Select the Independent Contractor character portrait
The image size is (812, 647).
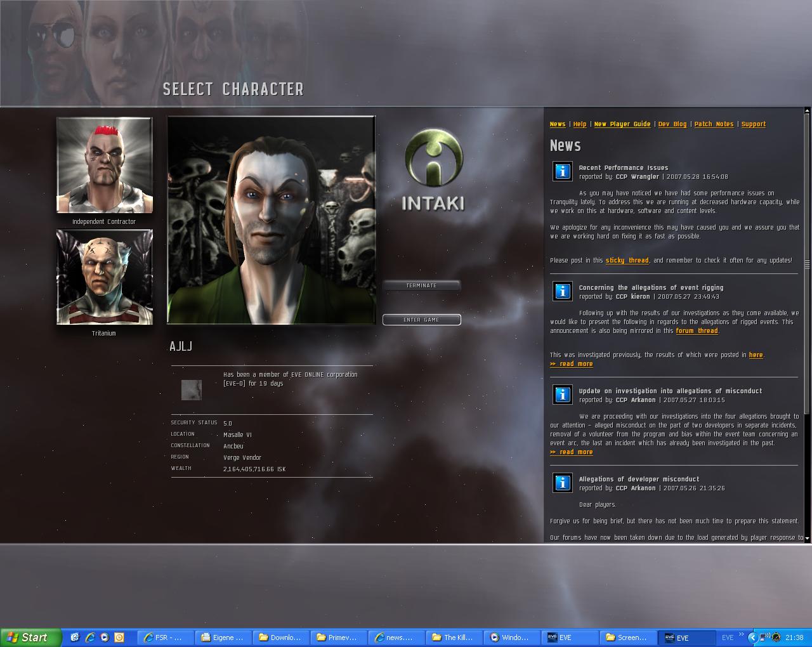click(105, 165)
